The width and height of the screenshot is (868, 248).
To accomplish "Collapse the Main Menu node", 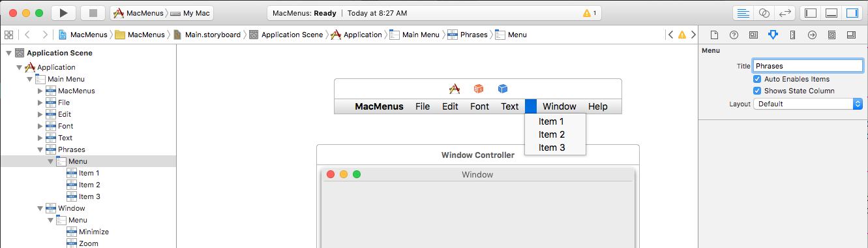I will [29, 79].
